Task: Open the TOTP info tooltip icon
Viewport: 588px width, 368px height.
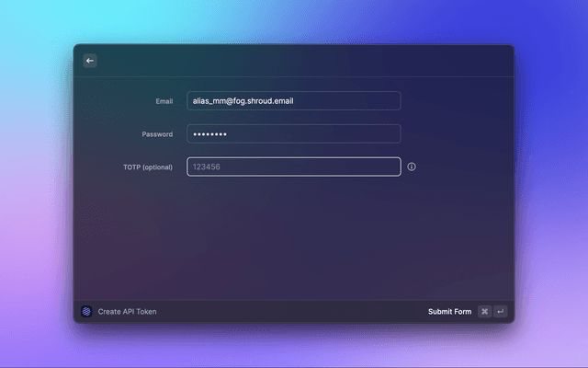Action: click(x=412, y=167)
